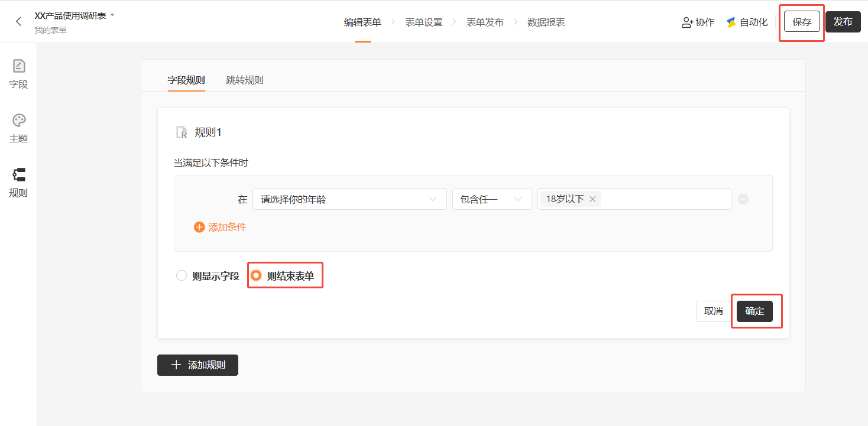Expand the form title dropdown arrow
The height and width of the screenshot is (426, 868).
[x=112, y=15]
